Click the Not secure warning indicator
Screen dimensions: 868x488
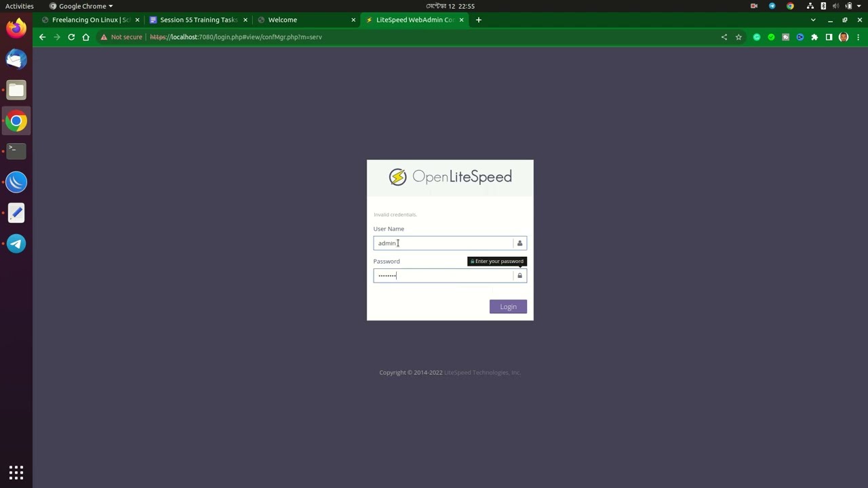(121, 37)
